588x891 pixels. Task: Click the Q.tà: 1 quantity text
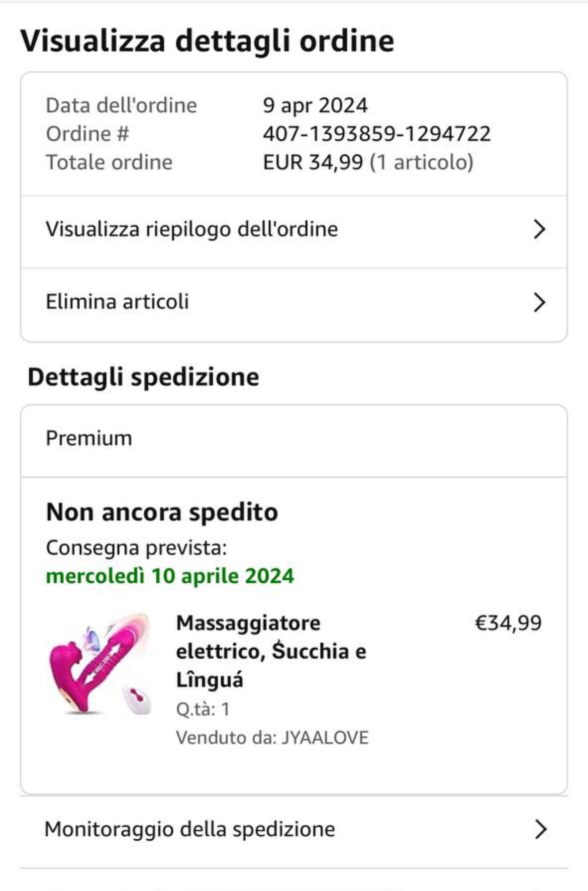pyautogui.click(x=203, y=709)
